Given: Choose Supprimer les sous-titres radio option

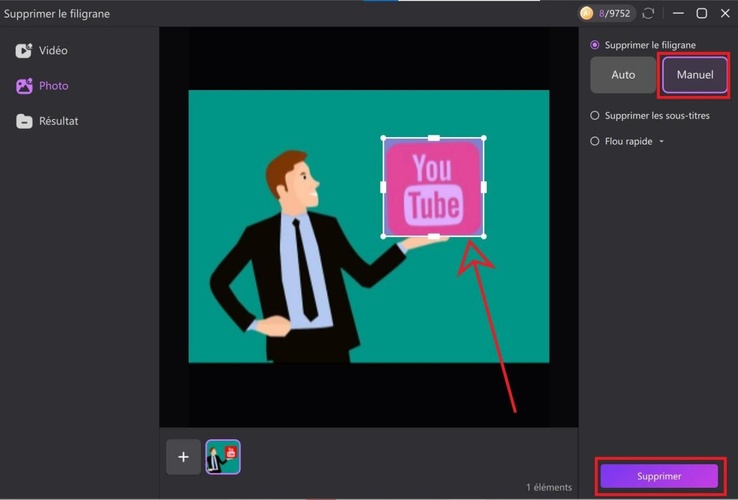Looking at the screenshot, I should 595,115.
